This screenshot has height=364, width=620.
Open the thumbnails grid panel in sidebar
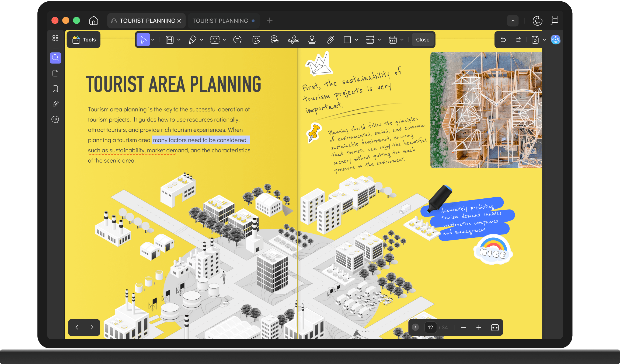(x=55, y=38)
